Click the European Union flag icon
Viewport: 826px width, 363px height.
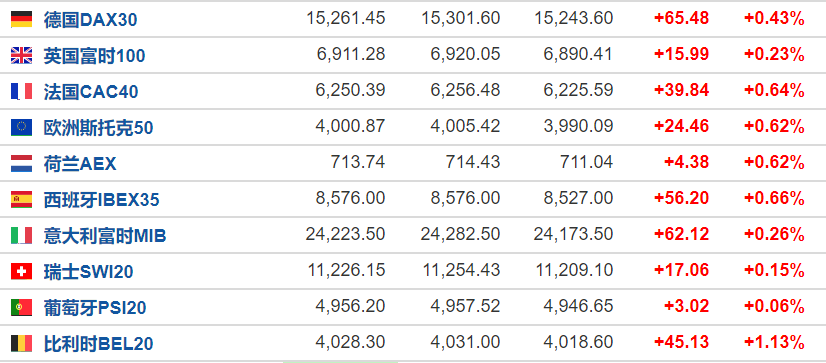[22, 127]
